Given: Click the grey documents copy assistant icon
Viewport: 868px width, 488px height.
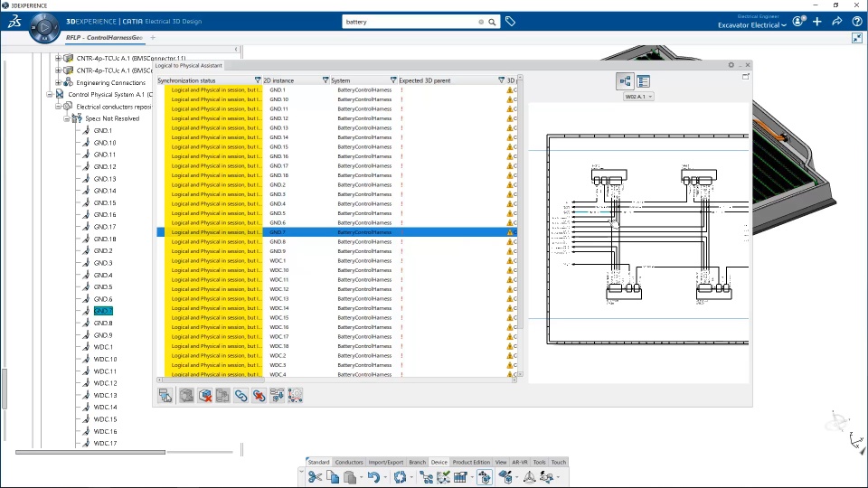Looking at the screenshot, I should pyautogui.click(x=222, y=395).
